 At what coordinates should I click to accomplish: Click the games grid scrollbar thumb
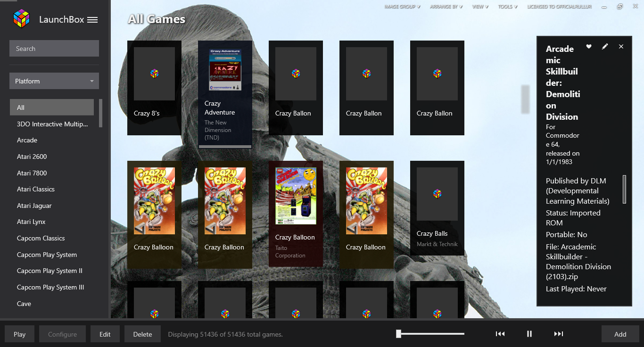coord(525,99)
